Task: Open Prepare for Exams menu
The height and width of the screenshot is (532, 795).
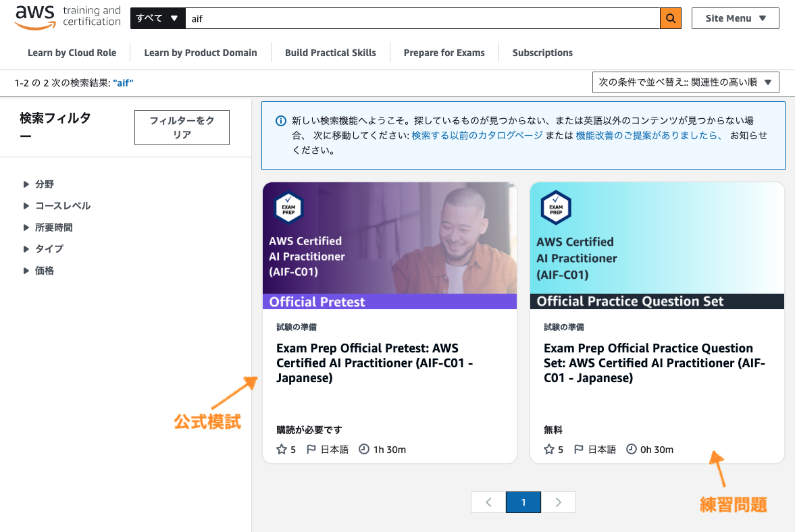Action: 444,53
